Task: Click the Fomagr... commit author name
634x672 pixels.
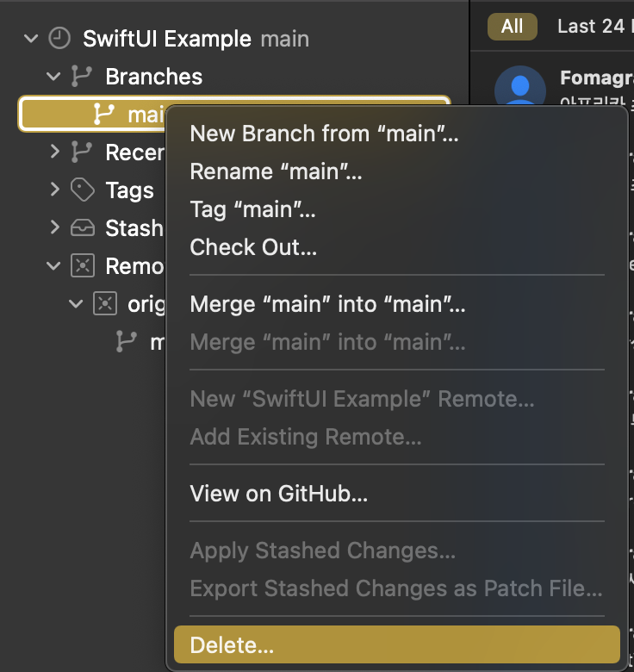Action: click(x=597, y=78)
